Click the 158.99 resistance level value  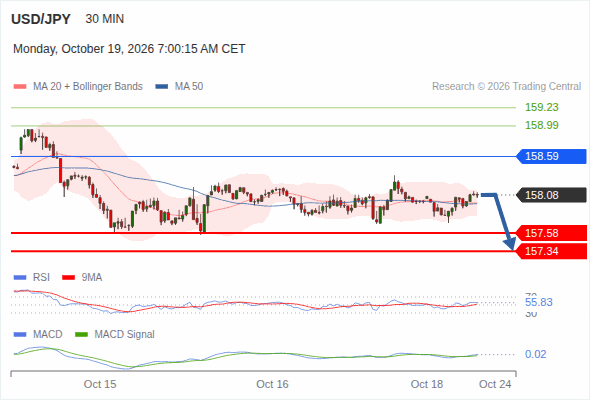[x=542, y=125]
